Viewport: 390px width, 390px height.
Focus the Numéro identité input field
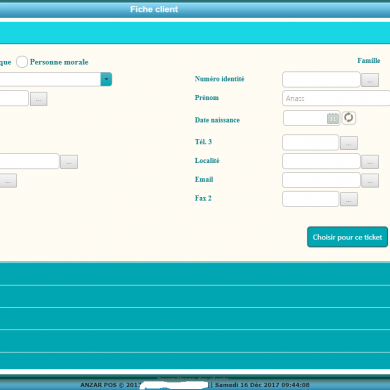pyautogui.click(x=321, y=80)
